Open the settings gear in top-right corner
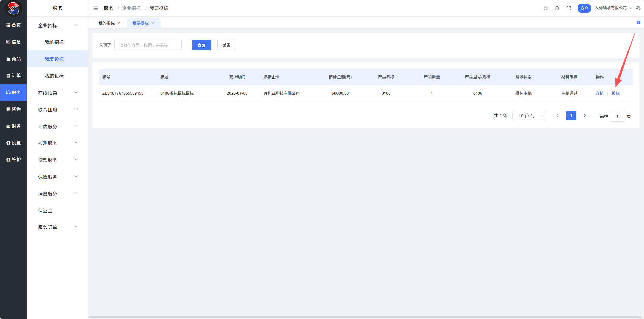The height and width of the screenshot is (319, 644). click(638, 8)
